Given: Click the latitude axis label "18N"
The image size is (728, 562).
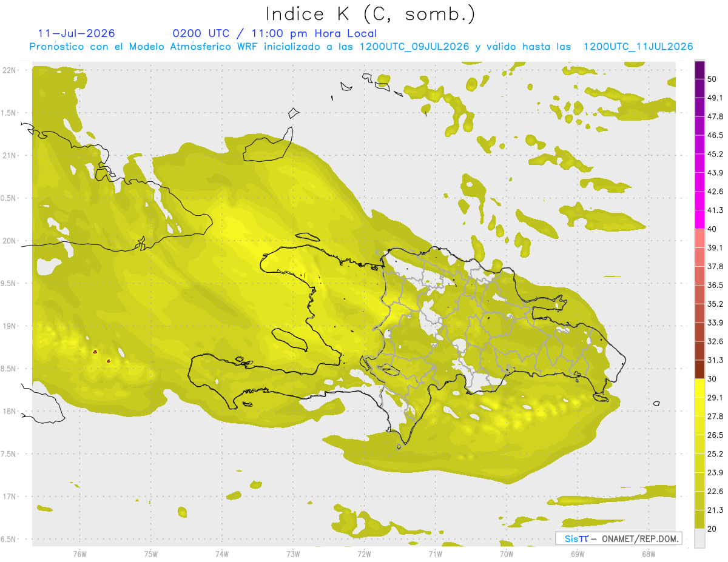Looking at the screenshot, I should (10, 412).
